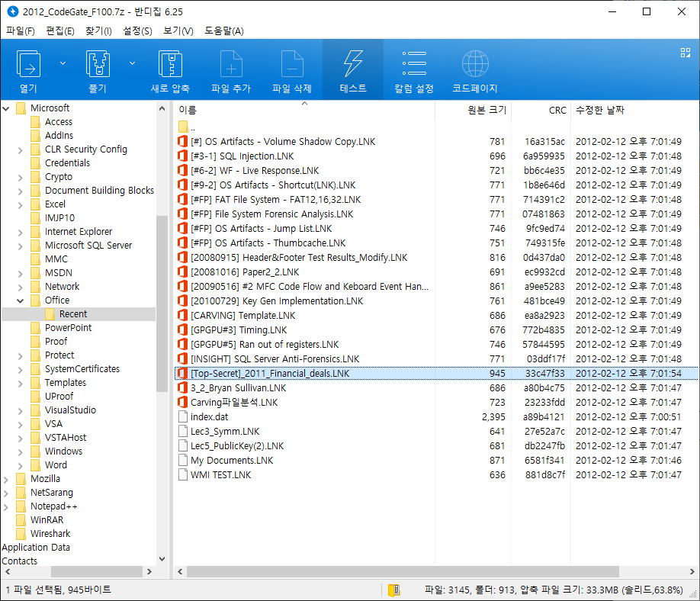This screenshot has height=601, width=700.
Task: Click tree pane scroll down arrow
Action: (162, 559)
